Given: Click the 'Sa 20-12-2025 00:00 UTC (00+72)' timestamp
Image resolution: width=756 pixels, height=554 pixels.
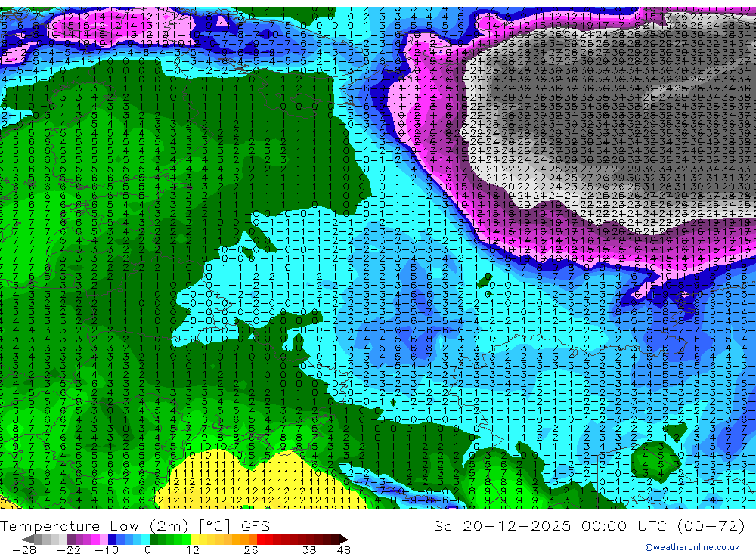Looking at the screenshot, I should click(x=589, y=525).
